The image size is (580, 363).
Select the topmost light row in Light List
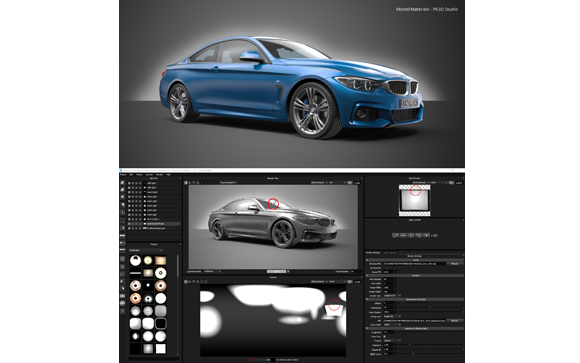click(x=154, y=183)
